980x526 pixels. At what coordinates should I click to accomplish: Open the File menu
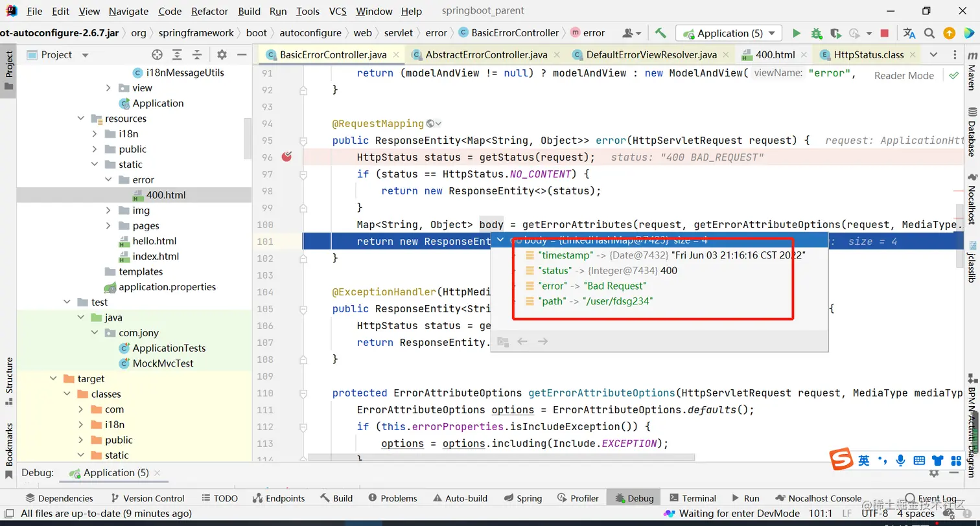pos(34,11)
